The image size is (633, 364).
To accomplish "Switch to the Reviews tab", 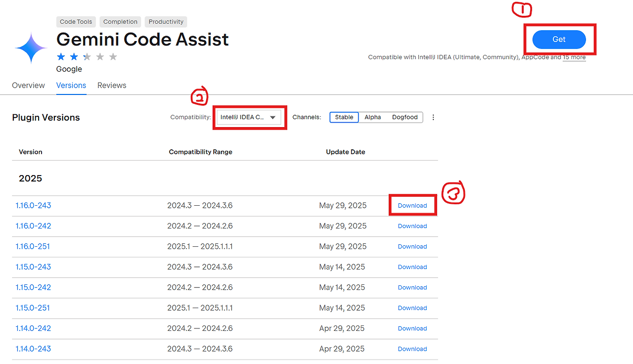I will (112, 86).
